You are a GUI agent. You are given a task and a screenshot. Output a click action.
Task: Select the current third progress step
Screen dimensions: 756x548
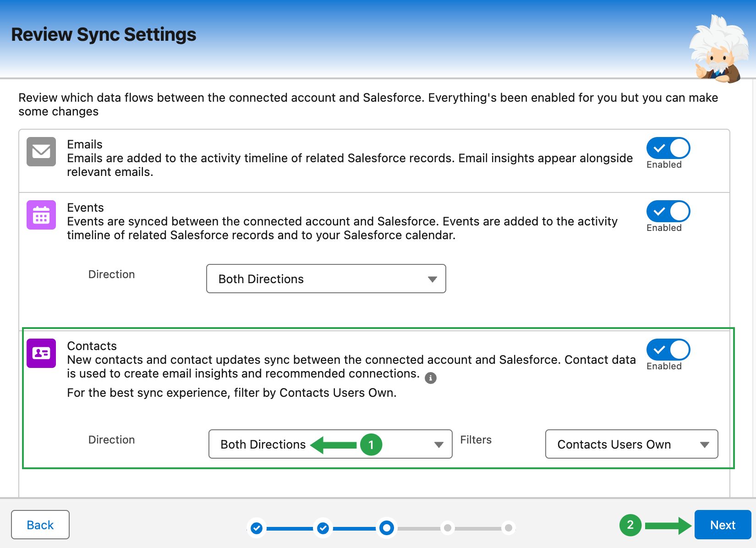coord(387,528)
